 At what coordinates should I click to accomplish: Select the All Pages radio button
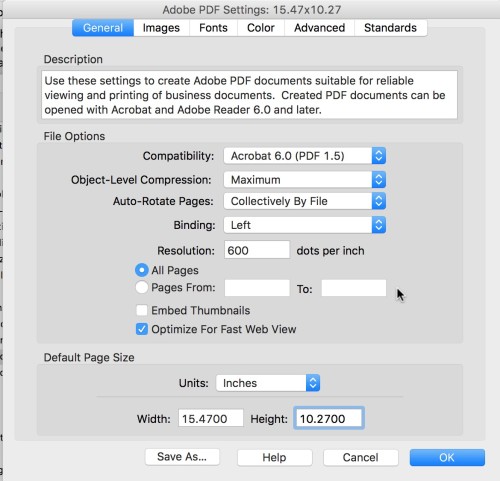pyautogui.click(x=142, y=270)
